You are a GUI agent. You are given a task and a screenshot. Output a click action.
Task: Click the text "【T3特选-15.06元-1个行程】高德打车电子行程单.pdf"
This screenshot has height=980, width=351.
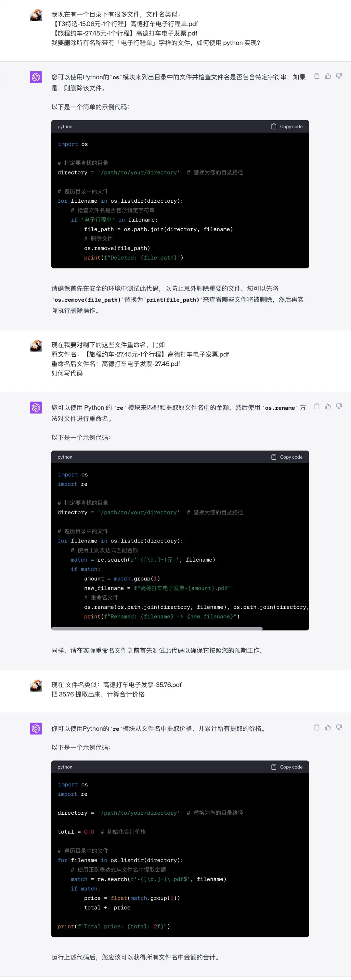point(125,24)
